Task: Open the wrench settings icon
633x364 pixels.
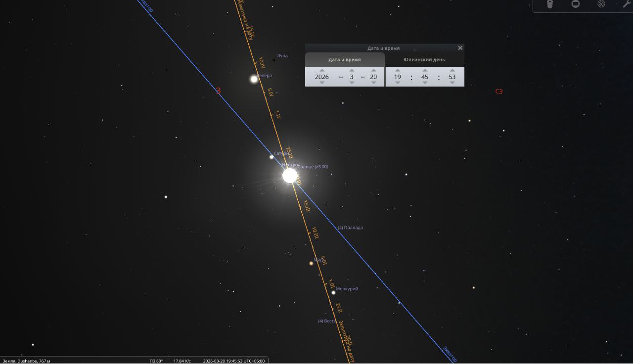Action: coord(626,4)
